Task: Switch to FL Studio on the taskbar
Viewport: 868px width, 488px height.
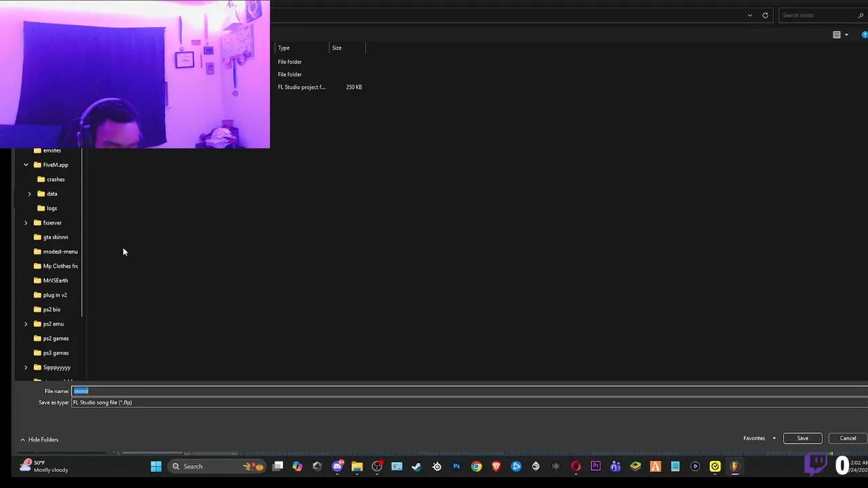Action: pos(734,466)
